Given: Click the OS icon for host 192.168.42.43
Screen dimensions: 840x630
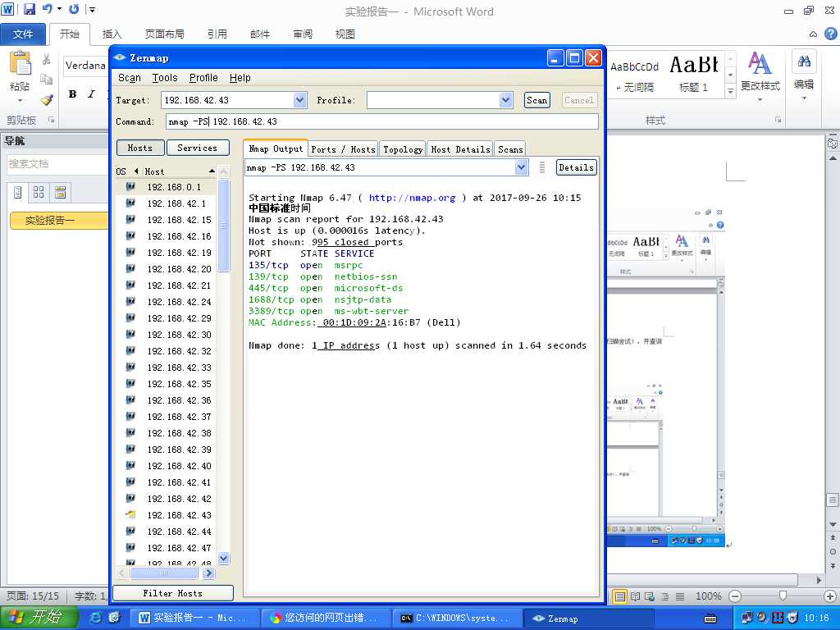Looking at the screenshot, I should (x=130, y=515).
